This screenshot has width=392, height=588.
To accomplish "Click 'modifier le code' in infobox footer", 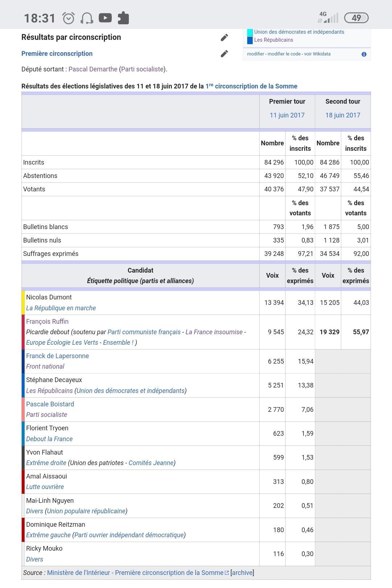I will [284, 54].
